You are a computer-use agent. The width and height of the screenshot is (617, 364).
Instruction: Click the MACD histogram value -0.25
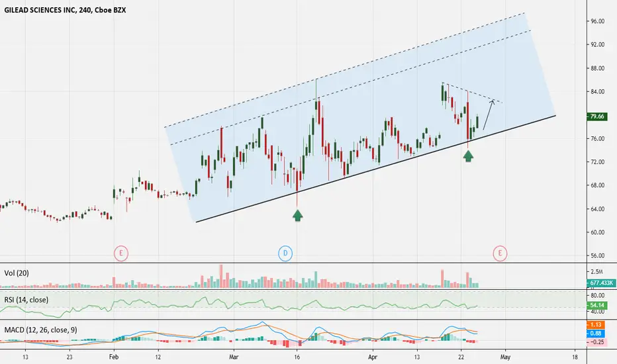pyautogui.click(x=596, y=342)
